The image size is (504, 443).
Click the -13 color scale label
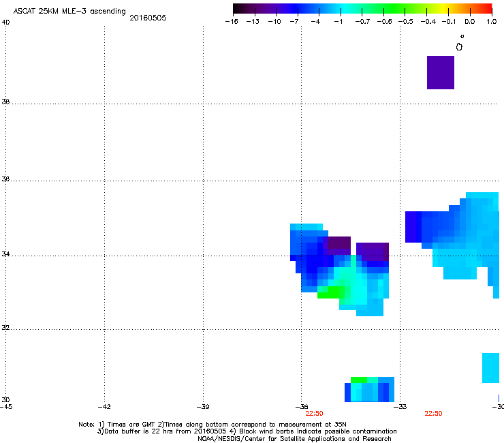[x=253, y=22]
